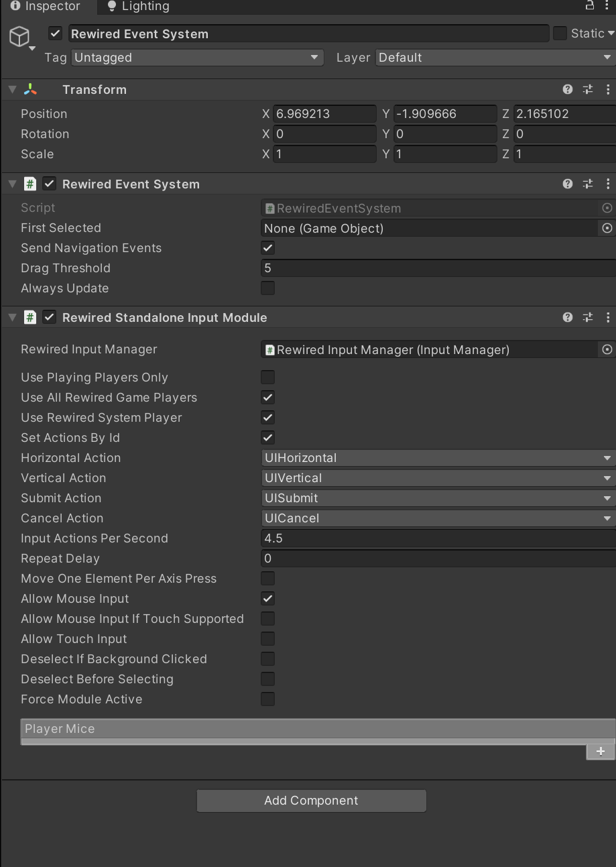This screenshot has height=867, width=616.
Task: Click the Position X field
Action: click(x=325, y=114)
